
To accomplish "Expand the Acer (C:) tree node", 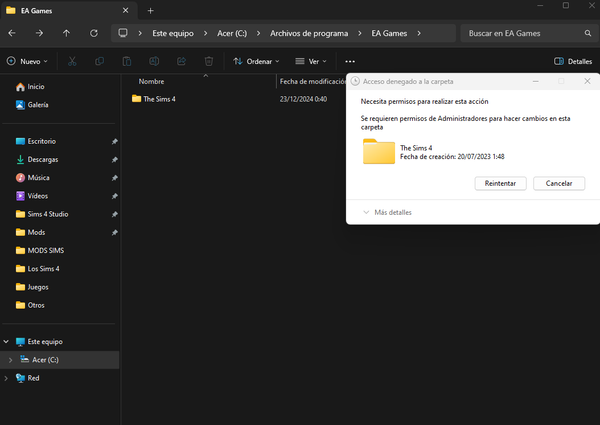I will 10,360.
